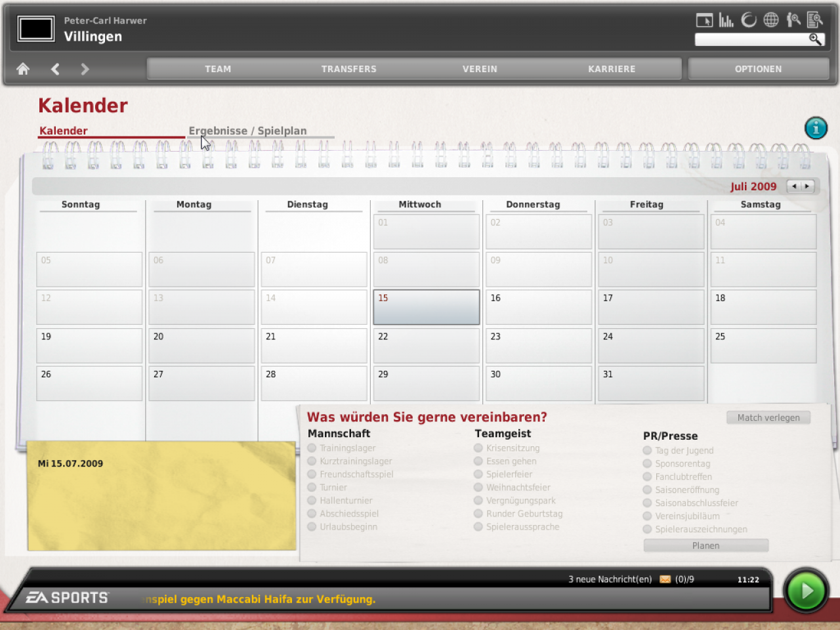Viewport: 840px width, 630px height.
Task: Click the '3 neue Nachricht(en)' text
Action: [x=610, y=579]
